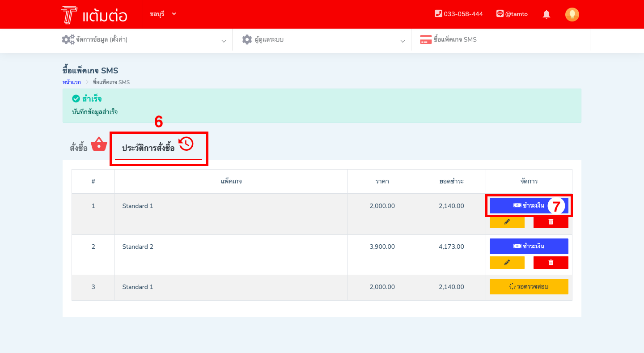Click the phone icon beside 033-058-444
Screen dimensions: 644x353
click(x=438, y=14)
